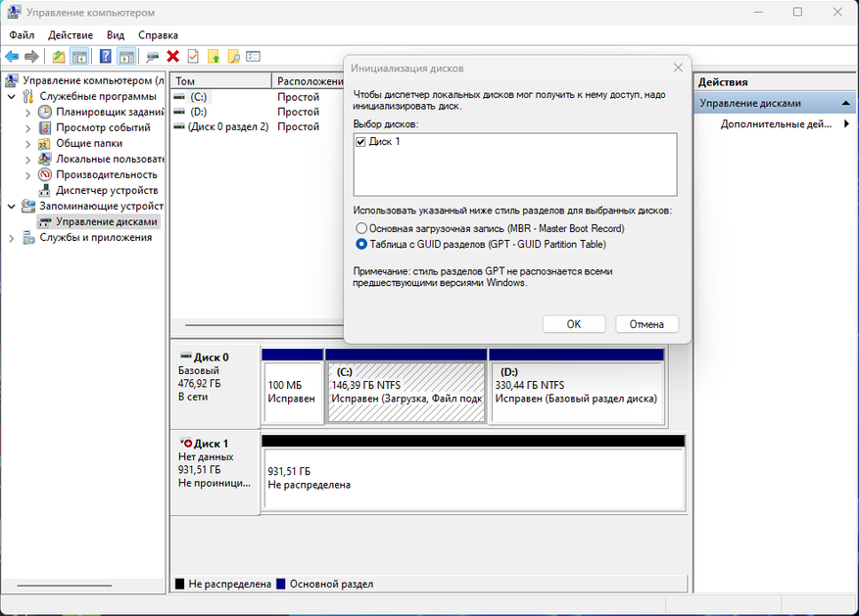Expand the Просмотр событий node

28,127
